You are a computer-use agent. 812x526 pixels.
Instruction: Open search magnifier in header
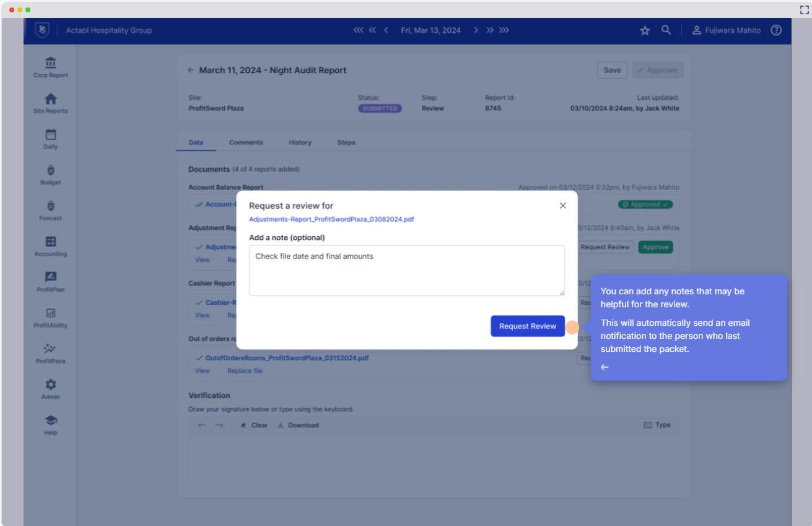coord(666,30)
